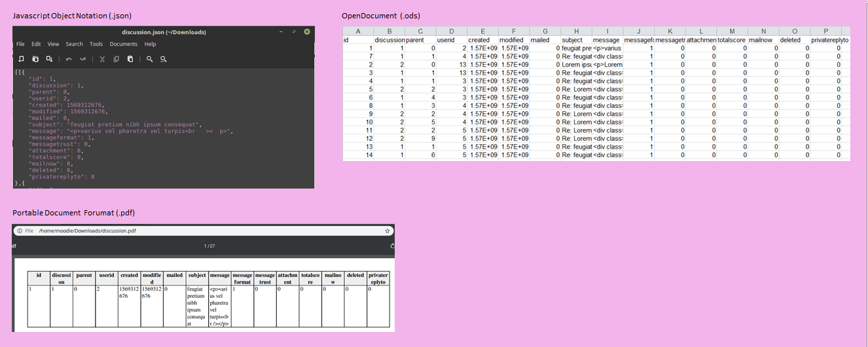868x347 pixels.
Task: Rotate the PDF using the rotate icon
Action: pos(392,246)
